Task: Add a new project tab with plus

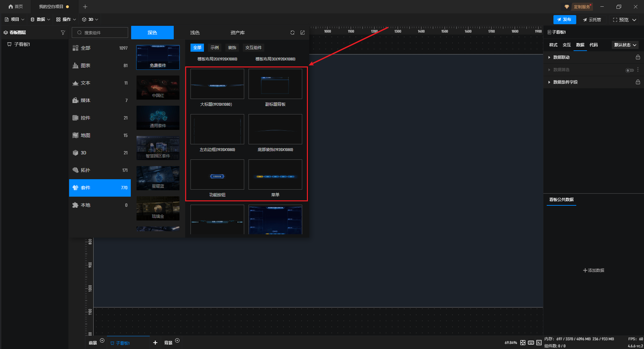Action: click(x=85, y=7)
